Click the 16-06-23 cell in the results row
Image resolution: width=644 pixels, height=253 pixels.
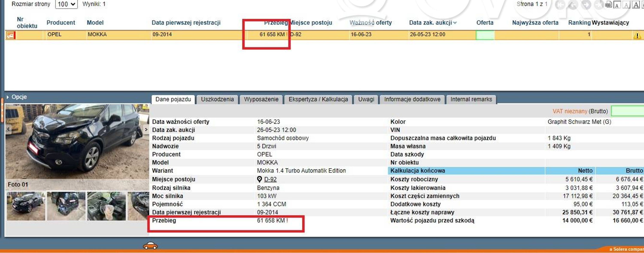click(361, 35)
